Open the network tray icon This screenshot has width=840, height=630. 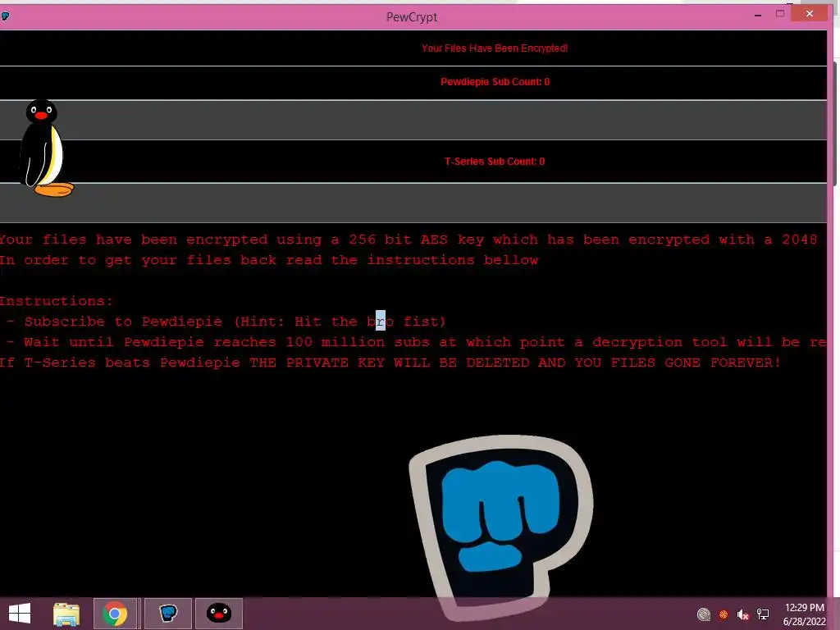(x=763, y=614)
